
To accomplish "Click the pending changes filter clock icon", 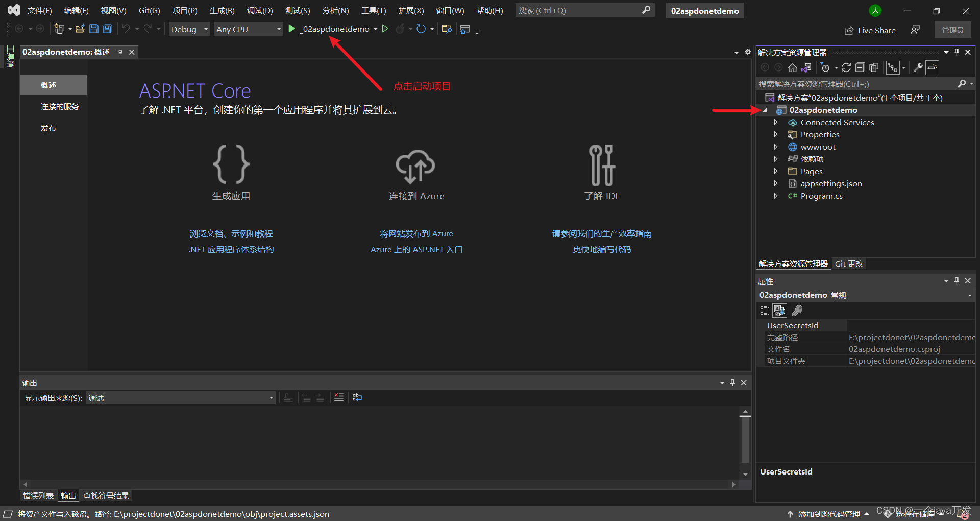I will [x=825, y=67].
